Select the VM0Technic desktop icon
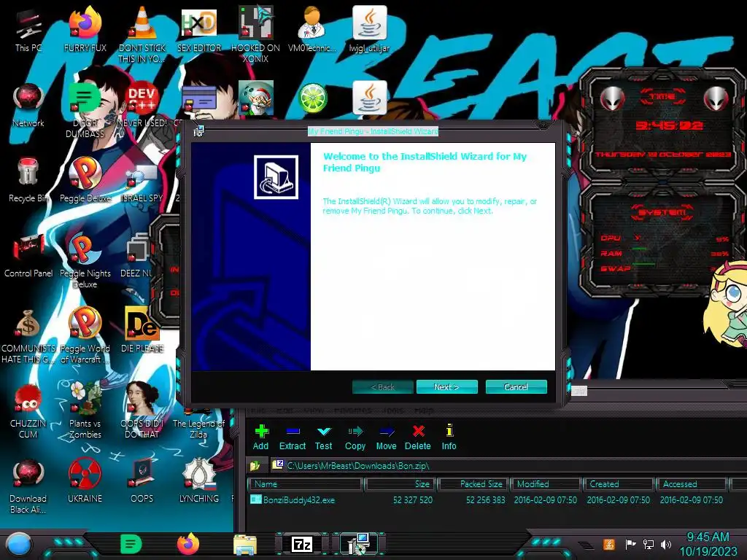747x560 pixels. (312, 29)
